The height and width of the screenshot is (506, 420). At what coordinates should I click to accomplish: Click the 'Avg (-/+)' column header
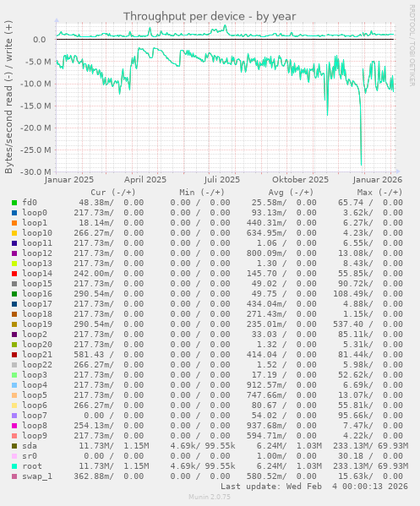(291, 193)
